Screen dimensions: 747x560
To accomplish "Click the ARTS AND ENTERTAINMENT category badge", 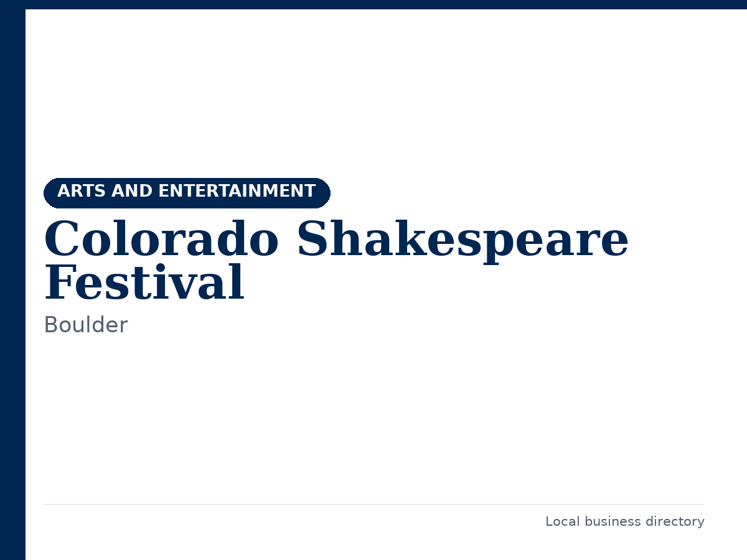I will pos(187,193).
